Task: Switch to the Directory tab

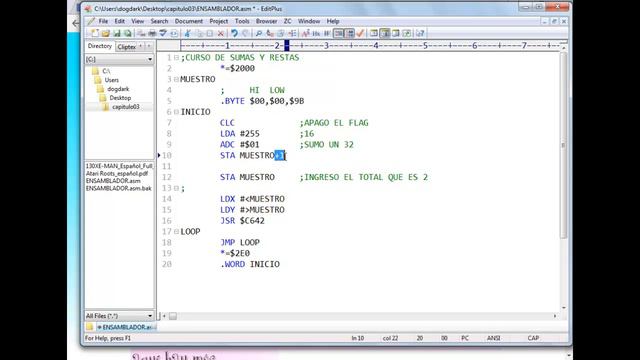Action: point(100,46)
